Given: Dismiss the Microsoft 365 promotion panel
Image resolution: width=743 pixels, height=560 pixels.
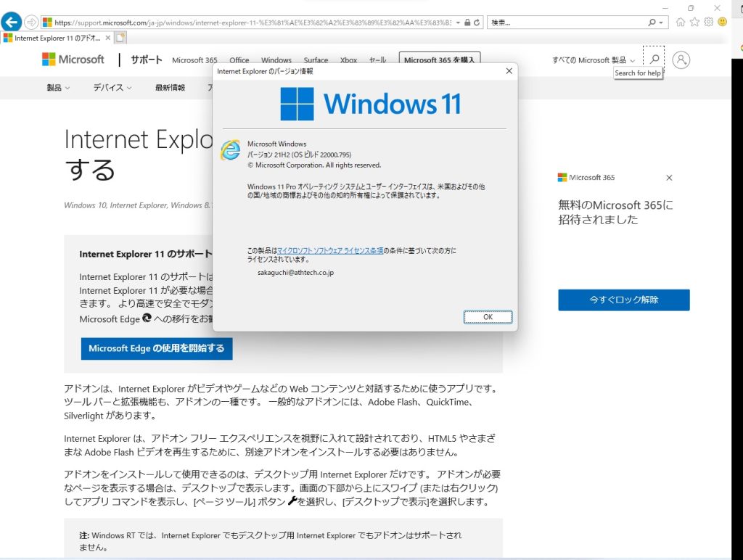Looking at the screenshot, I should pyautogui.click(x=668, y=177).
